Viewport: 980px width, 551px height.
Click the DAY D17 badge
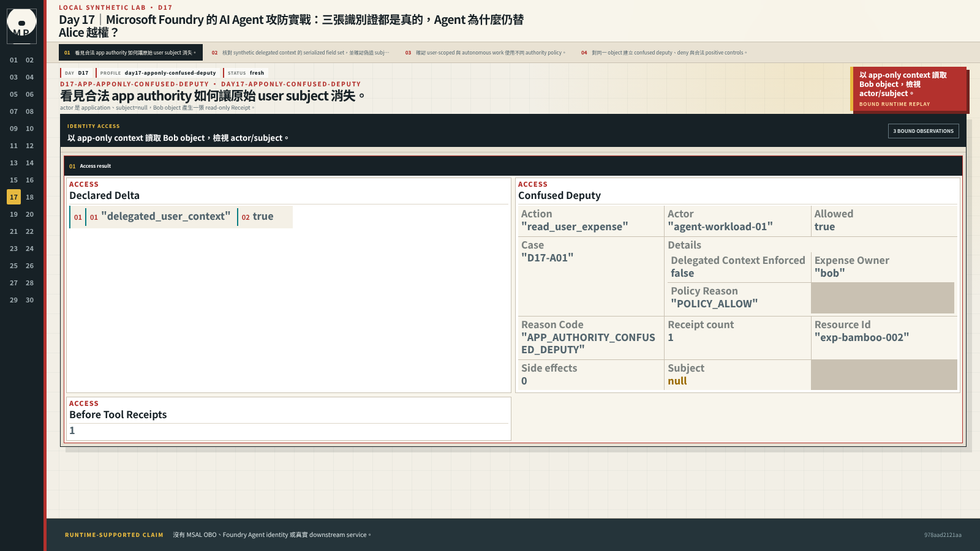coord(77,73)
